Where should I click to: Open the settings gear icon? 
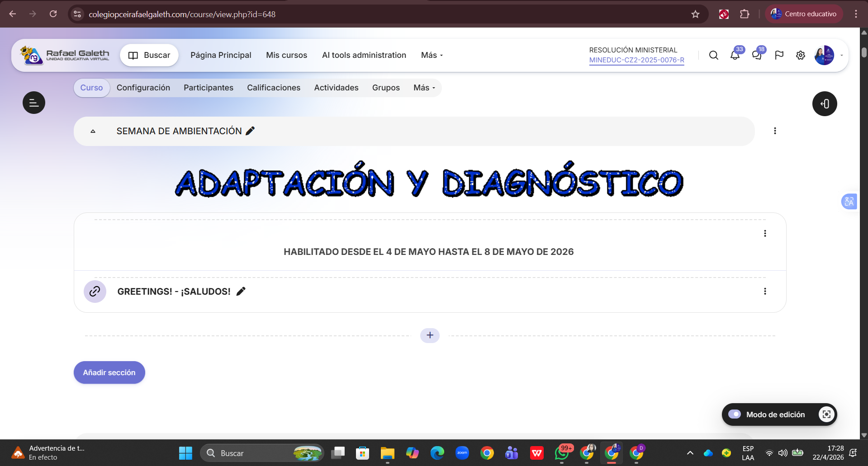click(800, 55)
